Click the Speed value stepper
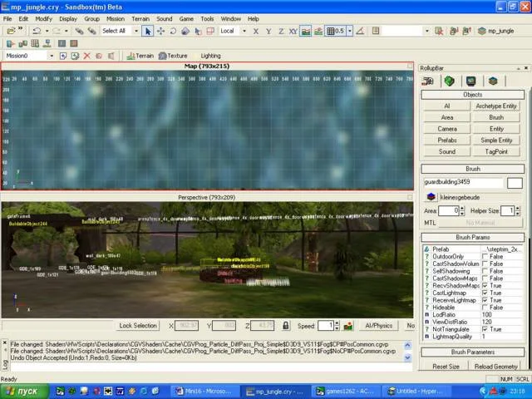Screen dimensions: 532x399 (337, 326)
